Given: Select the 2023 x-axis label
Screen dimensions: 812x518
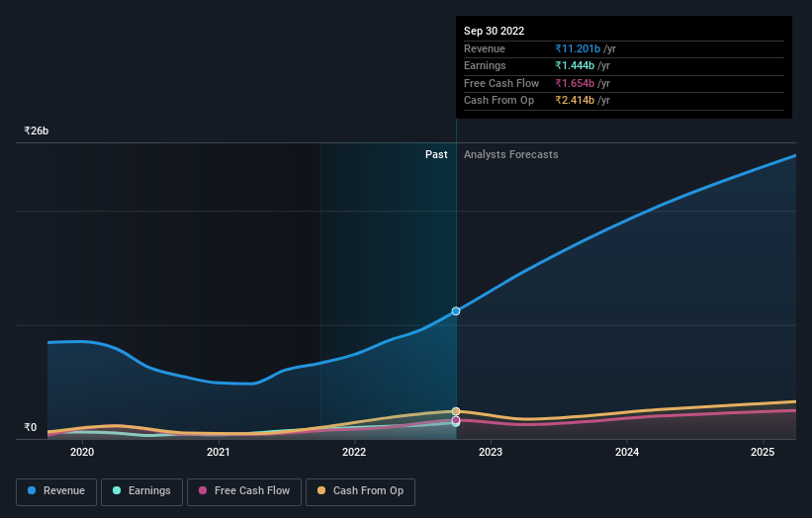Looking at the screenshot, I should point(491,452).
